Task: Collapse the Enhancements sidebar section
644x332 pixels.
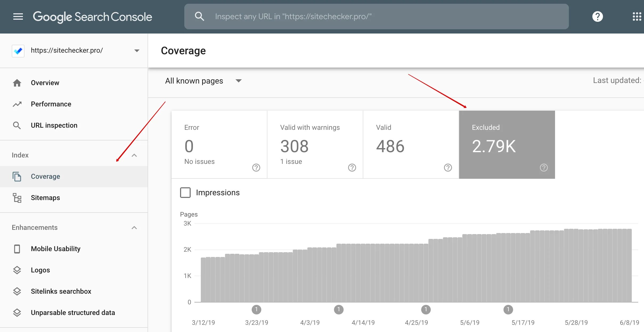Action: click(134, 228)
